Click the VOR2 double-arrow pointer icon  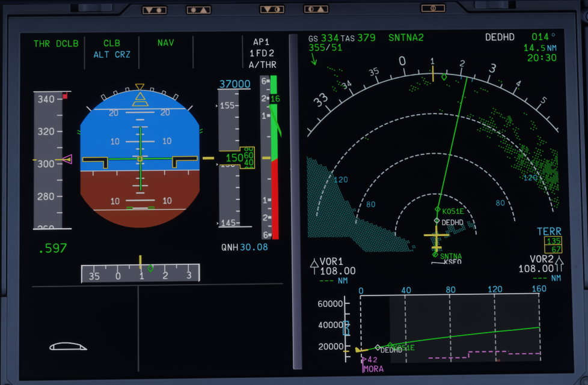pos(559,264)
